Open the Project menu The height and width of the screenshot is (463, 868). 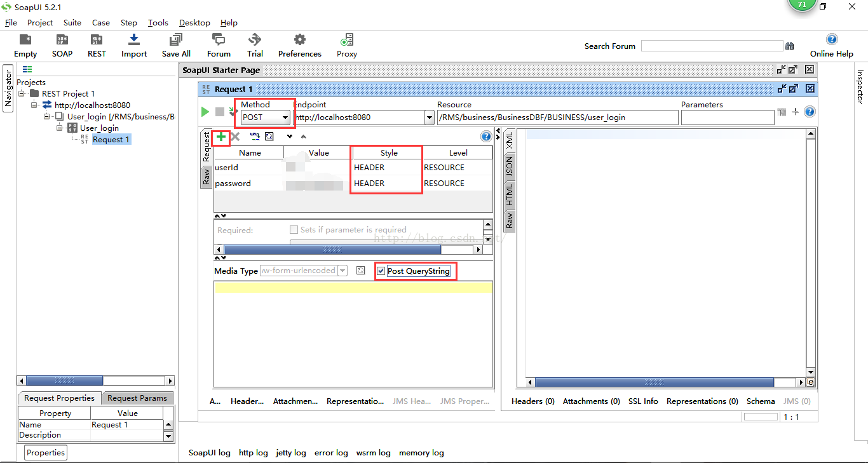pyautogui.click(x=40, y=22)
